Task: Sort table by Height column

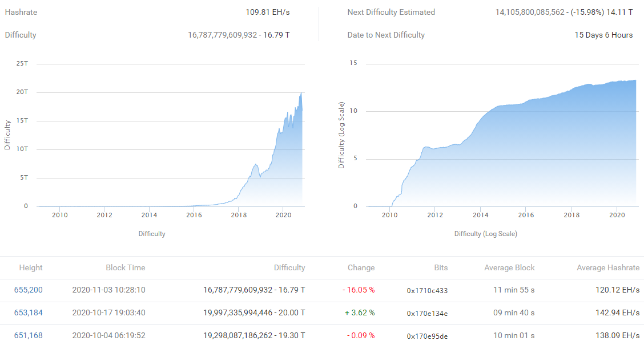Action: point(31,267)
